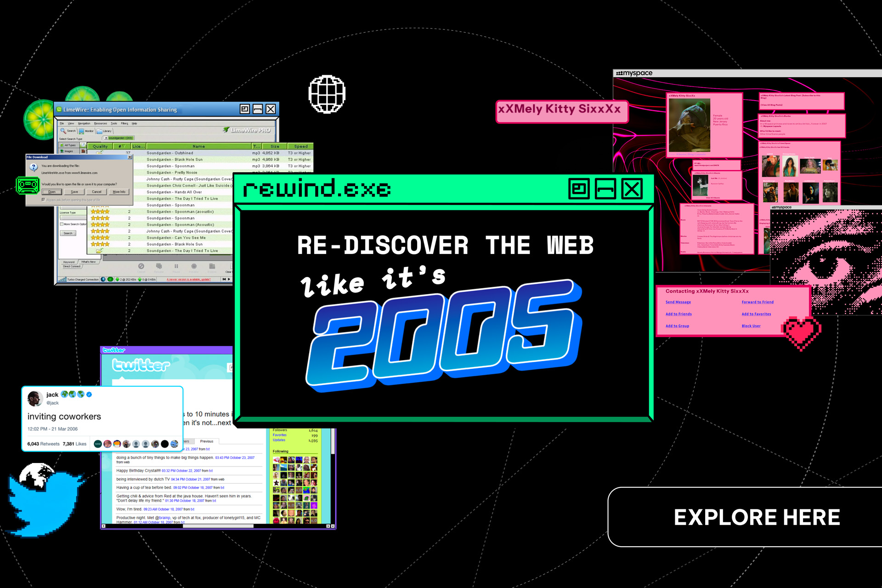Toggle 'Always ask before opening' checkbox
Screen dimensions: 882x588
pyautogui.click(x=43, y=200)
